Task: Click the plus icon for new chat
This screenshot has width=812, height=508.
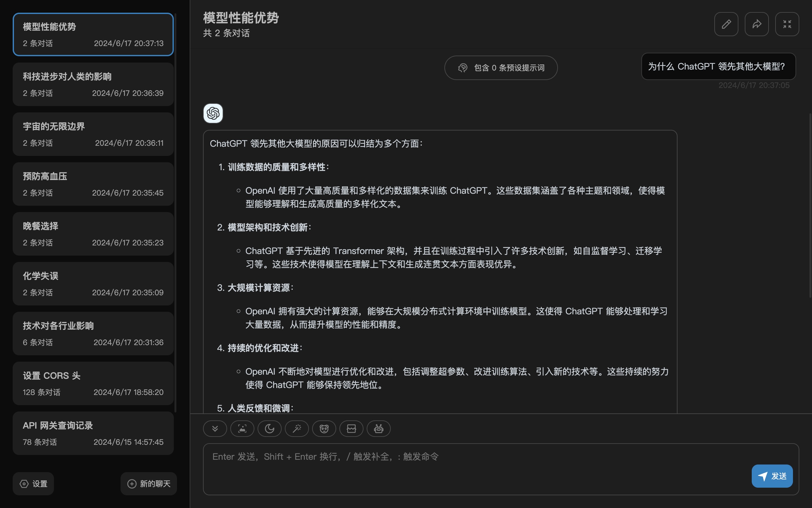Action: pos(132,484)
